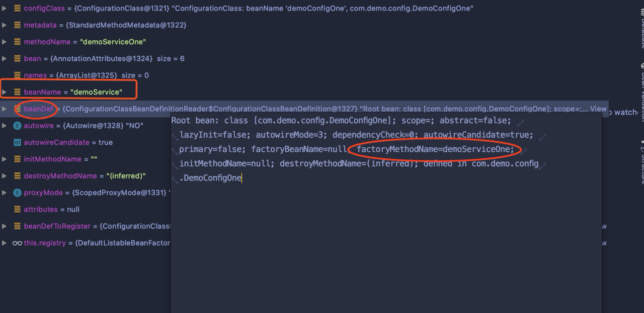644x313 pixels.
Task: Click the enum icon beside autowire
Action: (x=17, y=126)
